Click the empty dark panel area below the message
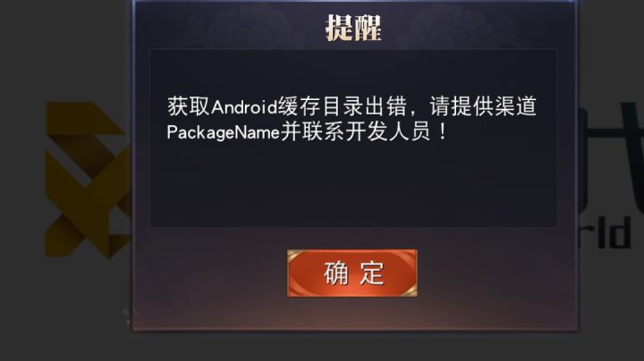The width and height of the screenshot is (644, 361). (x=353, y=187)
